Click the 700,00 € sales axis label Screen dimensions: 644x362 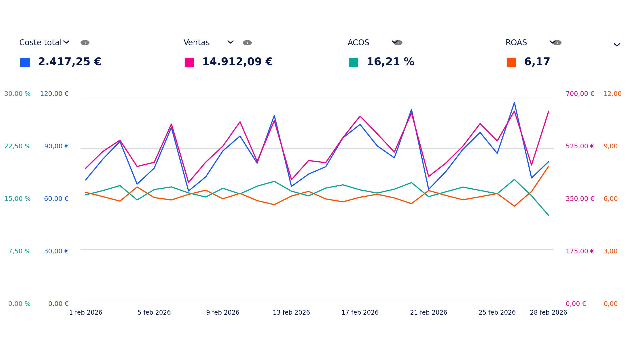tap(580, 94)
